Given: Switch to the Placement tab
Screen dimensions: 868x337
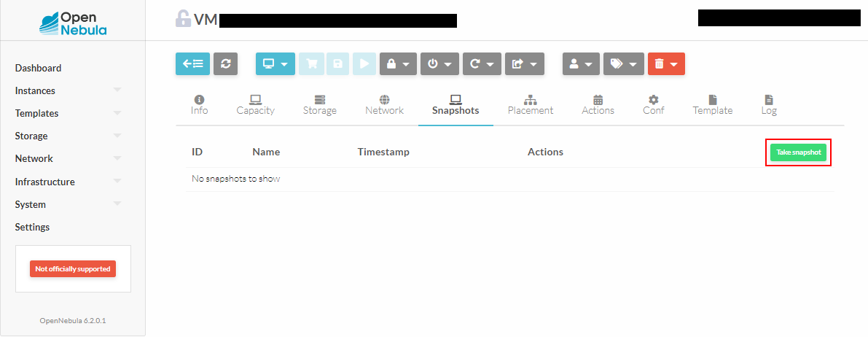Looking at the screenshot, I should point(530,105).
